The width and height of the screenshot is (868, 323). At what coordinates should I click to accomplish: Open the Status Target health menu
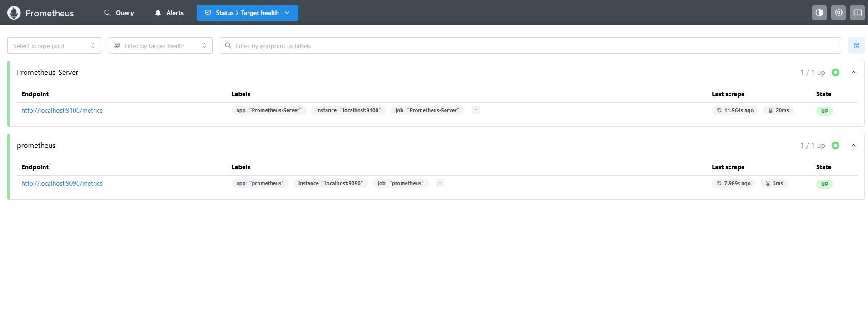coord(248,13)
